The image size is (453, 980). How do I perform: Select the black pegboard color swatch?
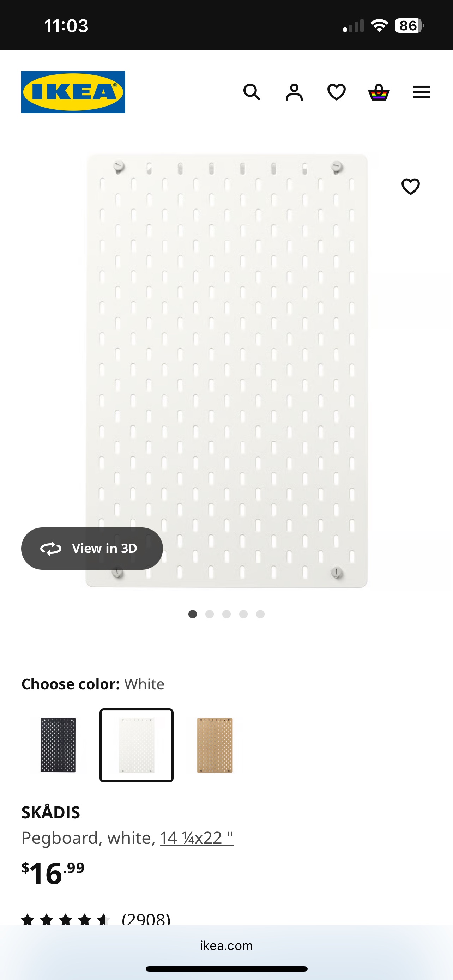pyautogui.click(x=58, y=745)
